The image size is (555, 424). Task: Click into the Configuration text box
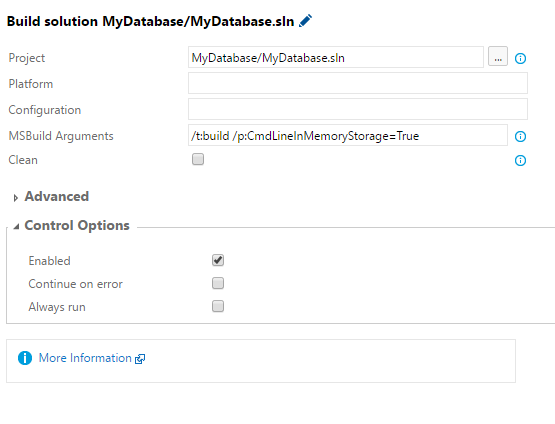coord(358,109)
